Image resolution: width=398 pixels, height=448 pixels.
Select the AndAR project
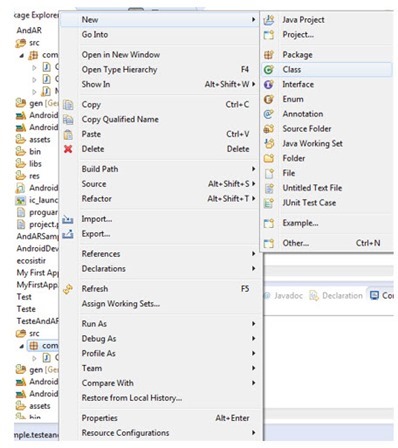(29, 30)
